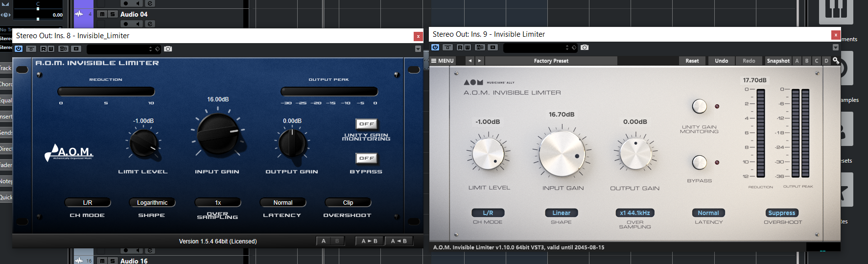The image size is (868, 264).
Task: Take plugin picture with Ins. 8 camera icon
Action: 168,49
